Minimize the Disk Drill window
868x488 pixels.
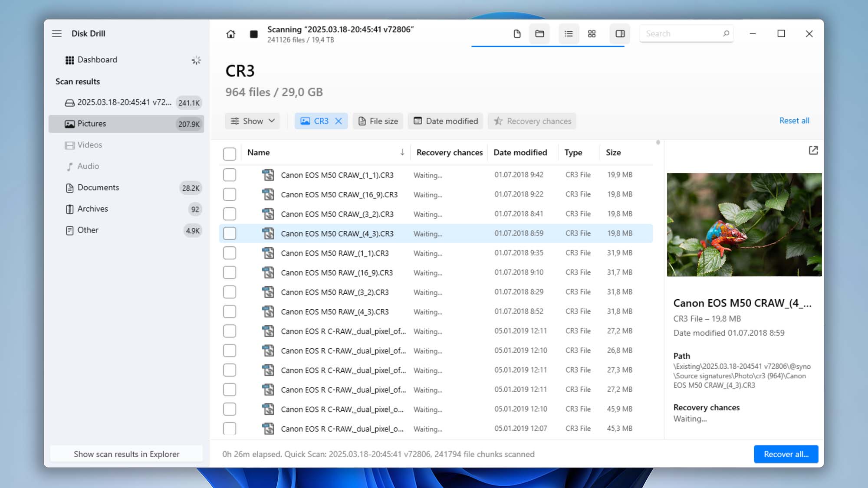coord(753,34)
